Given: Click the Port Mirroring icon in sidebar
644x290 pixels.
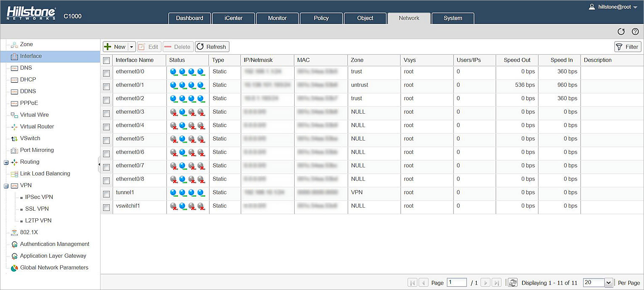Looking at the screenshot, I should [14, 150].
